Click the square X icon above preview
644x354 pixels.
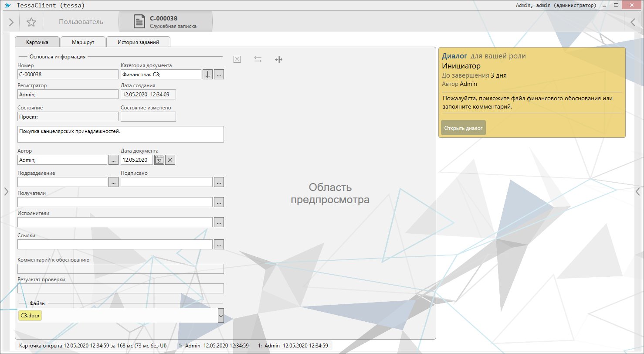237,60
